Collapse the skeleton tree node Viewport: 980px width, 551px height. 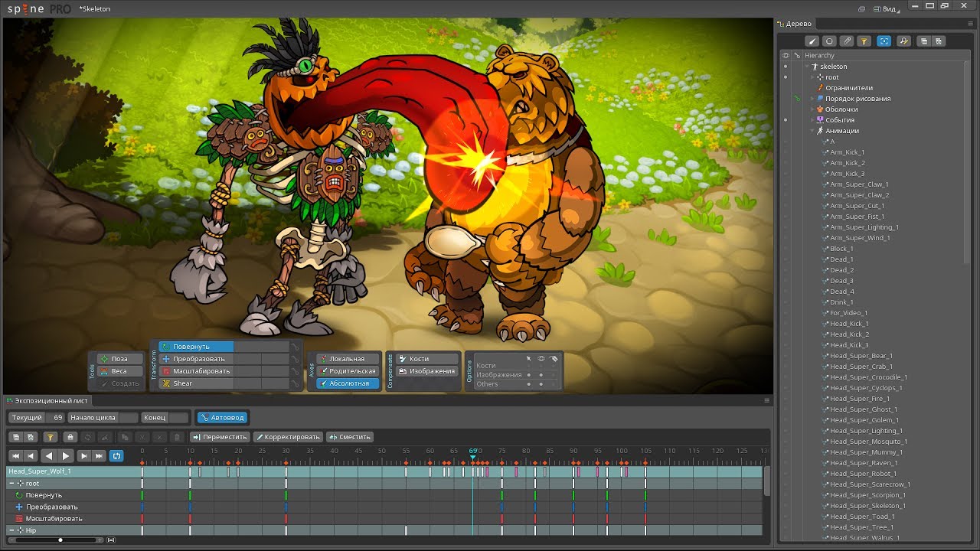point(807,67)
